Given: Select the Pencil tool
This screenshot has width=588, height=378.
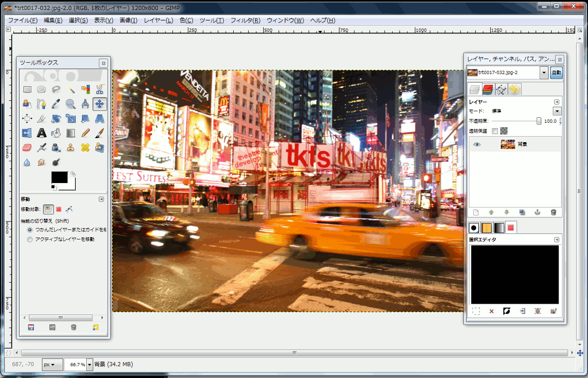Looking at the screenshot, I should tap(85, 133).
